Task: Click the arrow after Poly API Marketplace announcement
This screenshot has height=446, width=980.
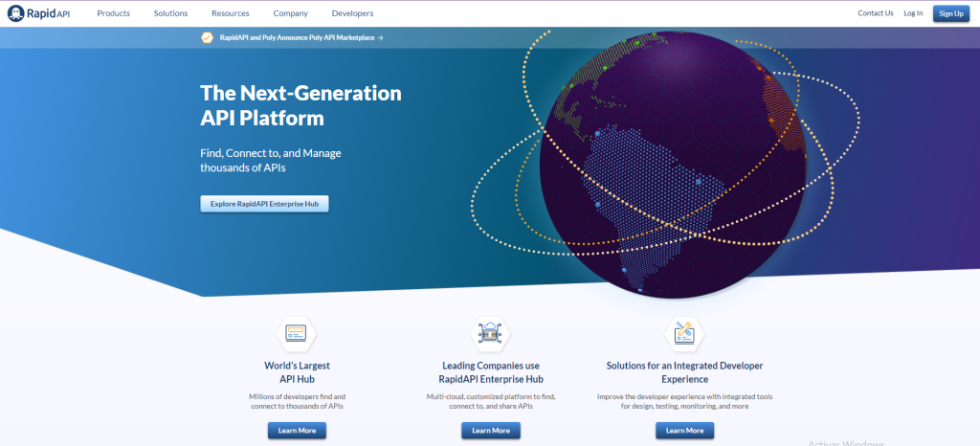Action: [381, 37]
